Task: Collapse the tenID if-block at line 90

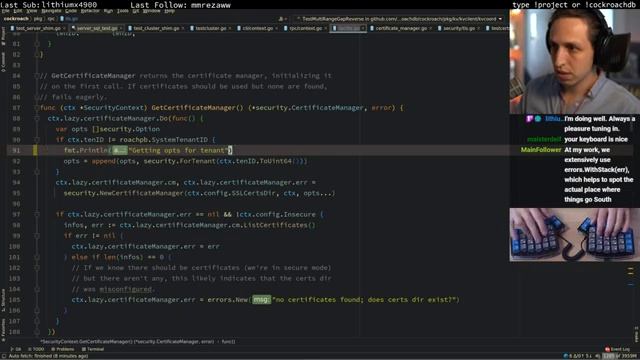Action: [37, 140]
